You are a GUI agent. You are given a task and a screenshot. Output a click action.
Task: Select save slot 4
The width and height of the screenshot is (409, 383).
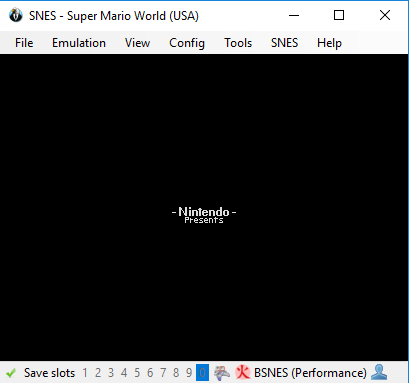click(x=124, y=373)
